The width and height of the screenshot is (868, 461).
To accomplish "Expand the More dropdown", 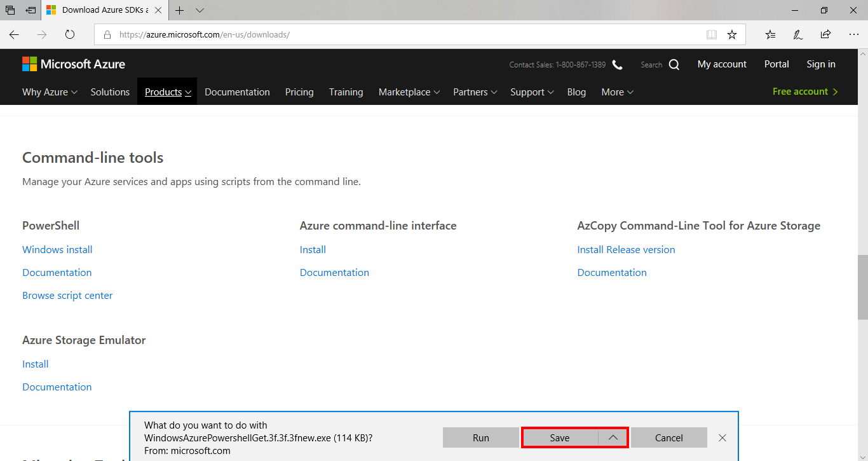I will tap(618, 92).
